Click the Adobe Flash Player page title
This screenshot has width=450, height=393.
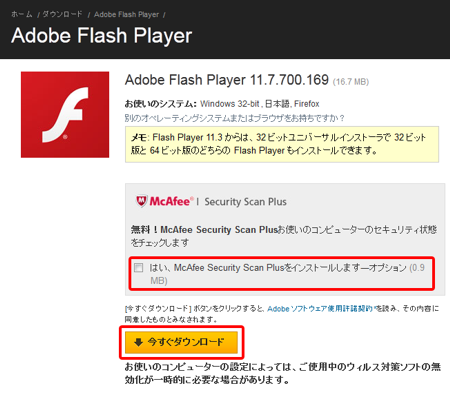[102, 36]
